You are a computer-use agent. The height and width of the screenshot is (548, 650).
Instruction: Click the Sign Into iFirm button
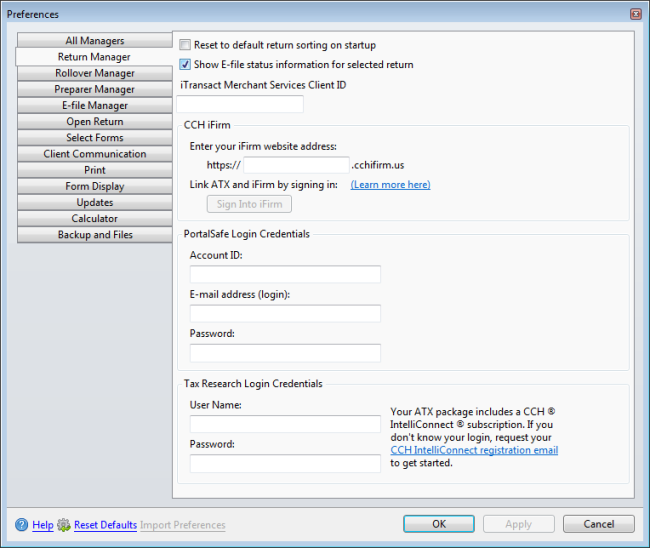click(x=249, y=204)
